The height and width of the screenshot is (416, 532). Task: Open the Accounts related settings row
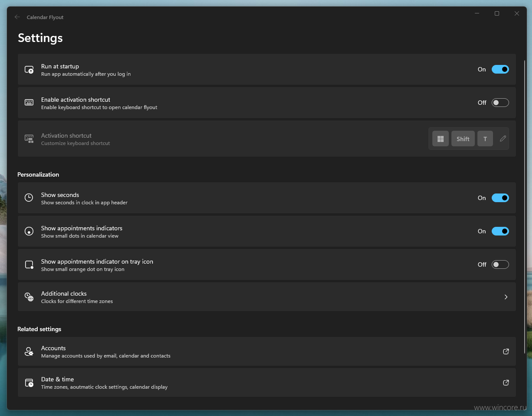(267, 352)
